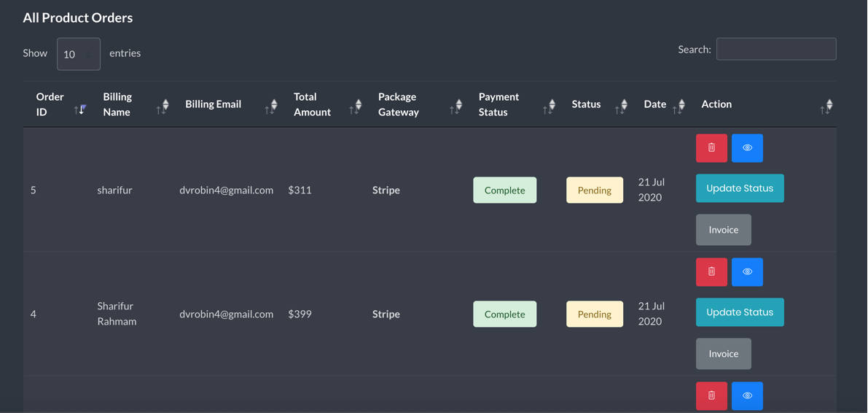Viewport: 868px width, 413px height.
Task: View order 5 details via the eye icon
Action: (747, 148)
